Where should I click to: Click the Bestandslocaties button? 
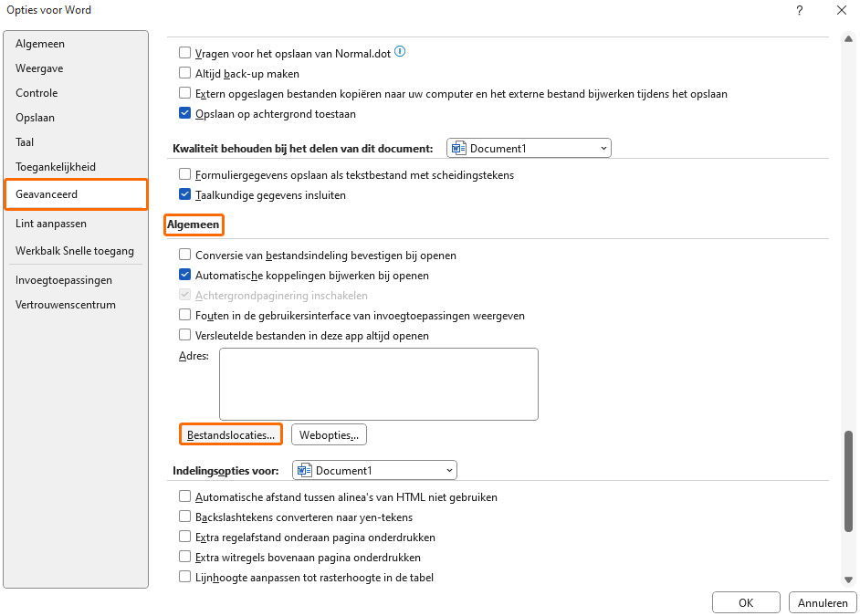coord(230,433)
